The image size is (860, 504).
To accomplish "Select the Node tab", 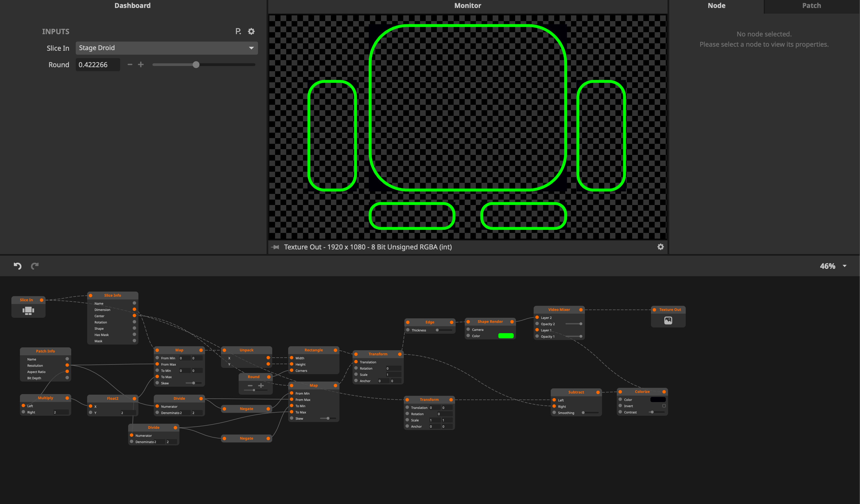I will (716, 6).
